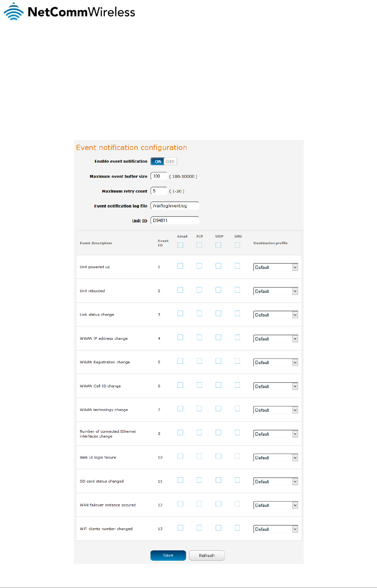Open Destination profile dropdown for Unit powered up
377x588 pixels.
coord(275,267)
